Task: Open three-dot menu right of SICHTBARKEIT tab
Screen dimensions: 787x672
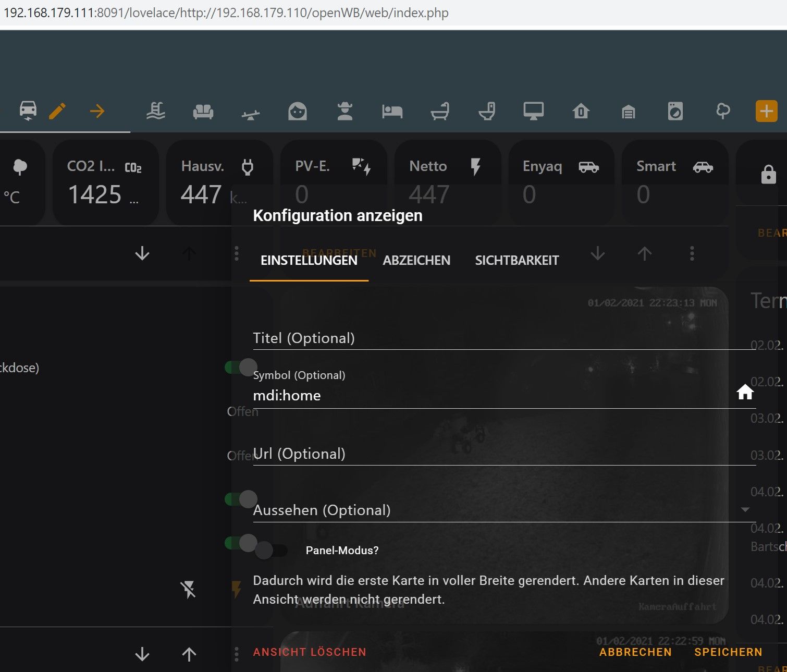Action: [x=692, y=254]
